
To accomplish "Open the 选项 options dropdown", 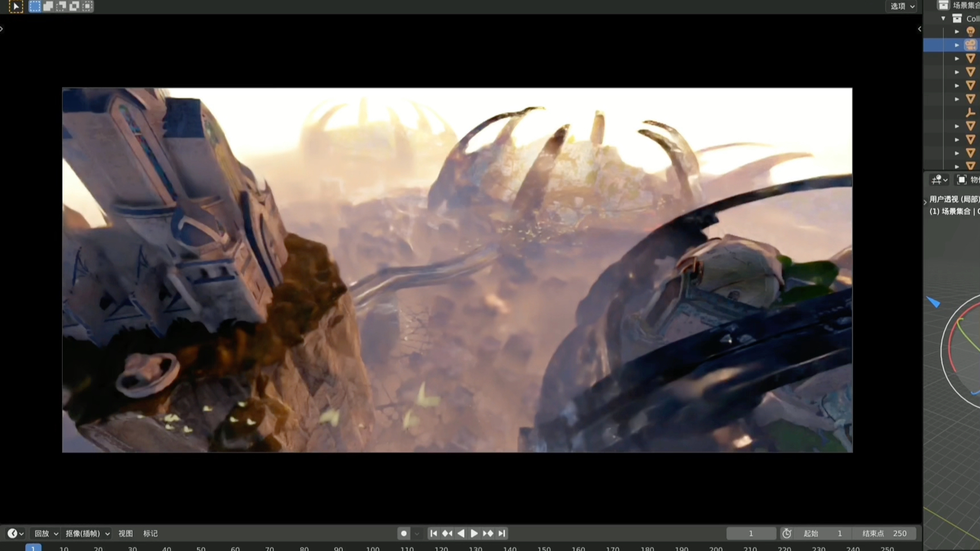I will [903, 6].
